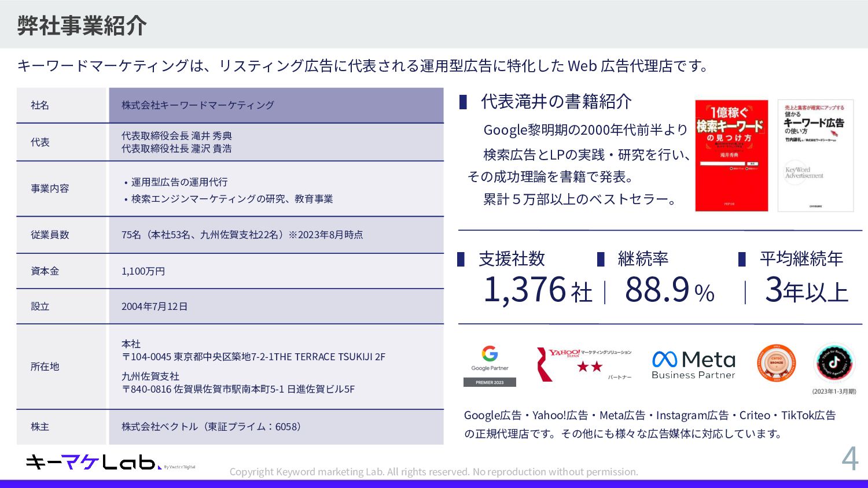The height and width of the screenshot is (488, 868).
Task: Click the キーマケLab logo at bottom left
Action: [x=110, y=462]
